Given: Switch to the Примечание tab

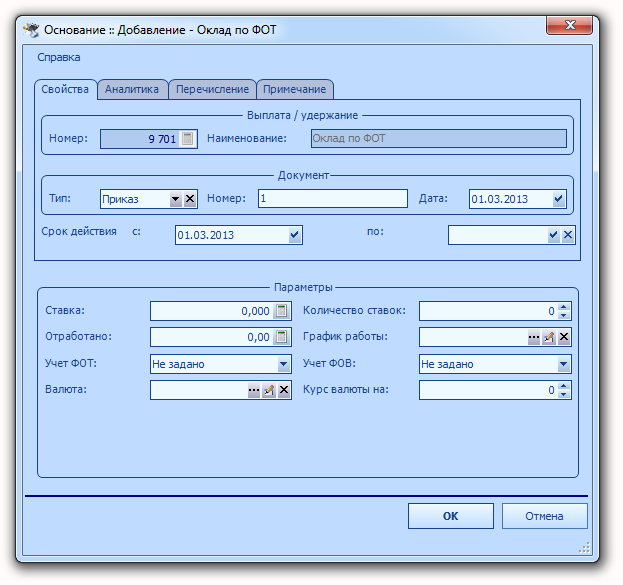Looking at the screenshot, I should point(294,89).
